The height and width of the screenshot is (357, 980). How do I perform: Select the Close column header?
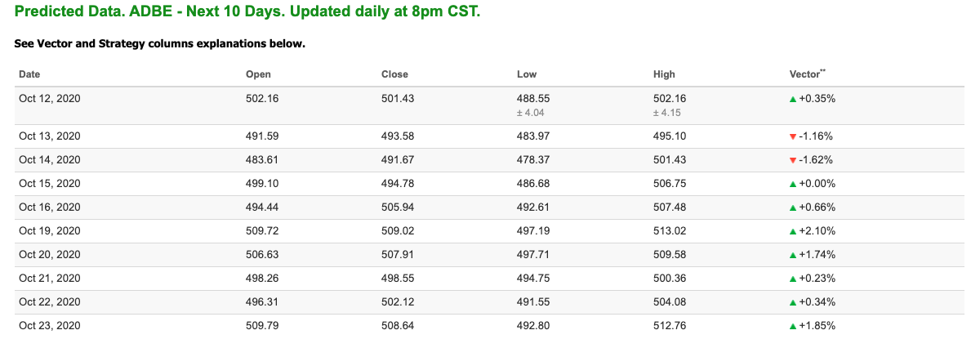click(394, 74)
